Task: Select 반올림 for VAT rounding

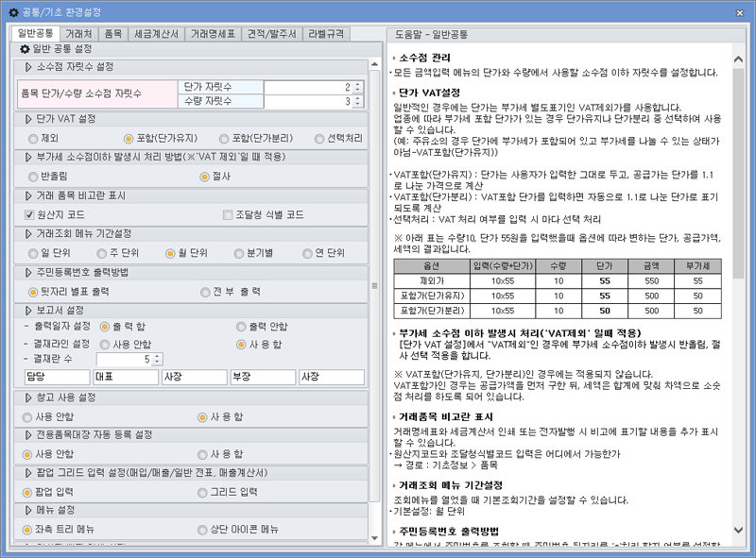Action: [31, 179]
